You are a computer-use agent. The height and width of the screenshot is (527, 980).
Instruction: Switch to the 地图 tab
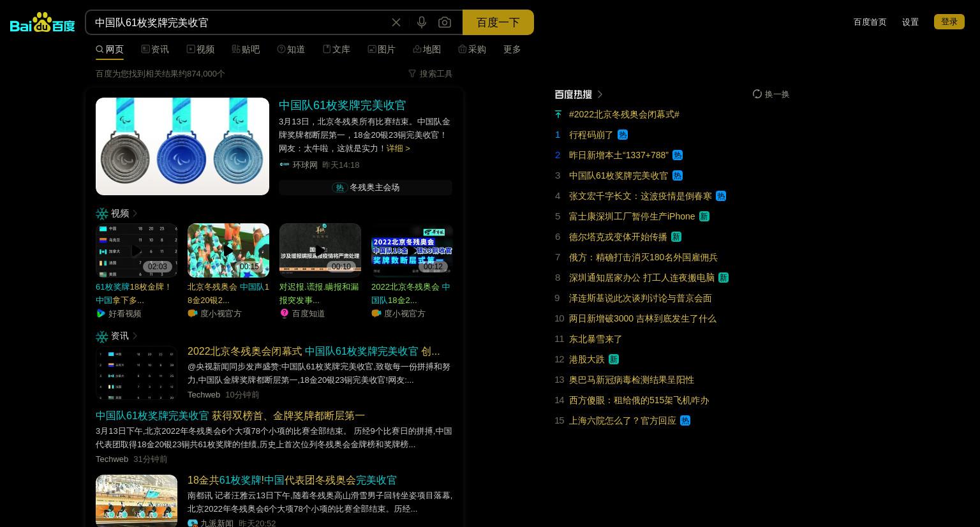(x=427, y=49)
